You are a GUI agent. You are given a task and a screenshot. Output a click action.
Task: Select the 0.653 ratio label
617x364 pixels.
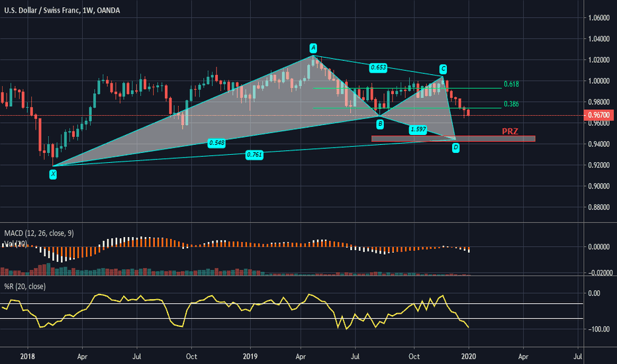click(x=379, y=67)
